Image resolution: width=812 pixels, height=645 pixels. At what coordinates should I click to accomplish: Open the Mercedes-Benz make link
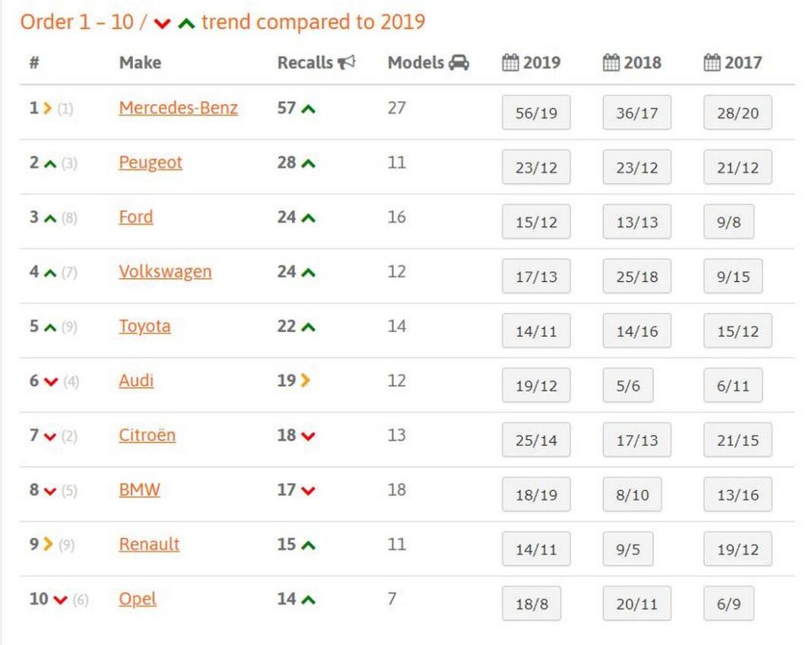pyautogui.click(x=178, y=108)
